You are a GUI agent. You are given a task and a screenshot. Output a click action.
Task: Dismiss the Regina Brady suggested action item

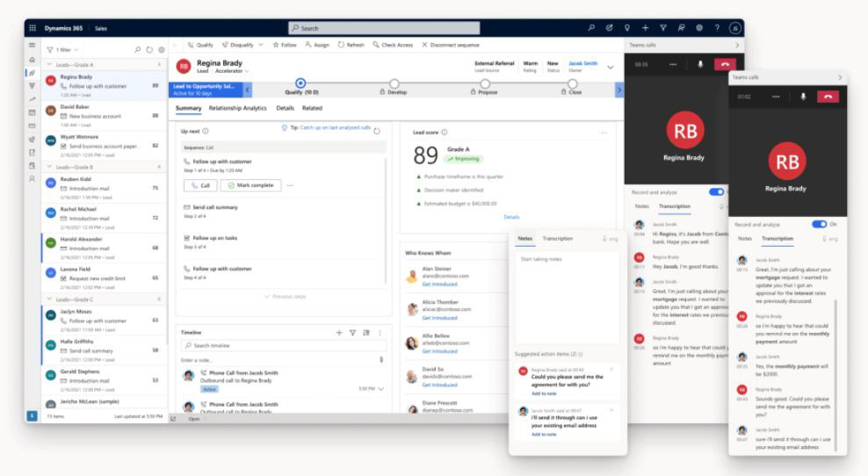(x=611, y=369)
